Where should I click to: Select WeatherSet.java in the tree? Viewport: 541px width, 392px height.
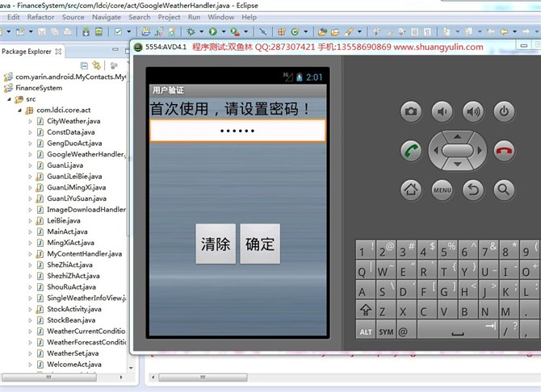(x=73, y=353)
